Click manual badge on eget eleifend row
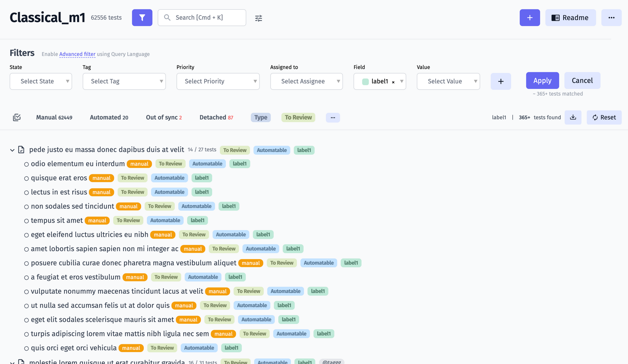The height and width of the screenshot is (364, 628). pos(163,235)
